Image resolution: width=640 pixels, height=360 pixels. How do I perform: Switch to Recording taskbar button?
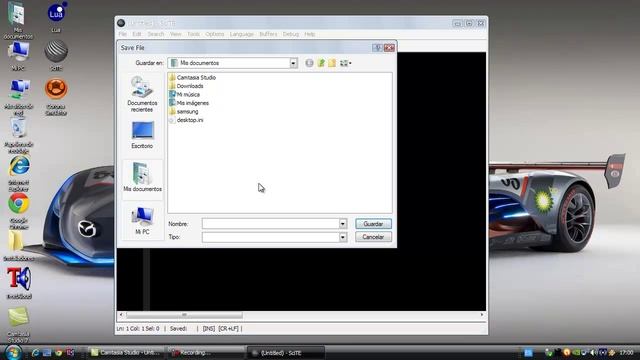[x=206, y=353]
